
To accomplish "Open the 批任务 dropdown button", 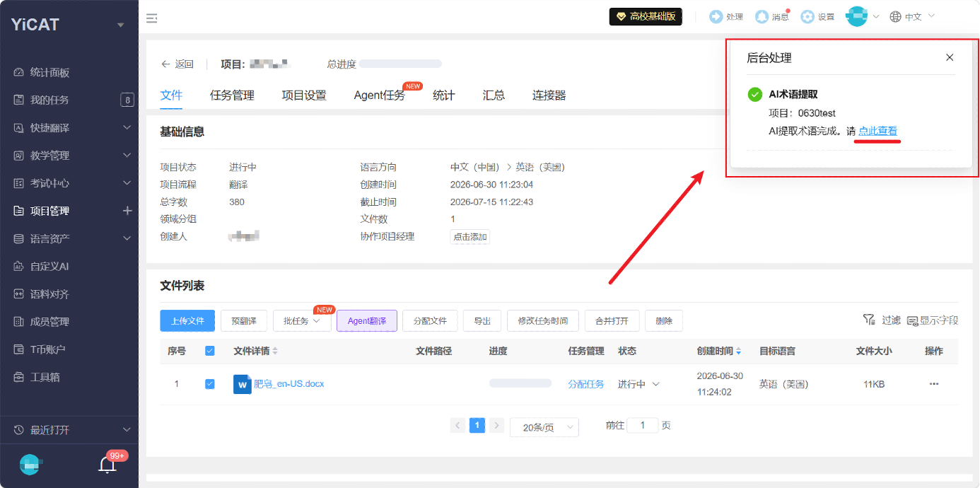I will tap(302, 321).
